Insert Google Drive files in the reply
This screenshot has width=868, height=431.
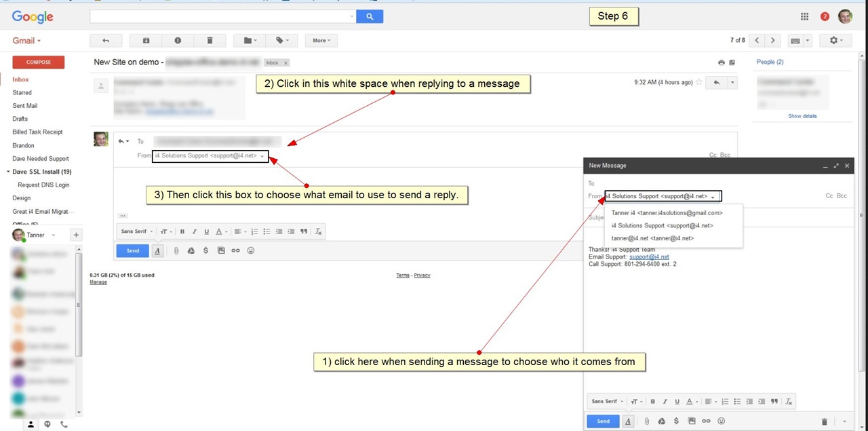tap(191, 250)
